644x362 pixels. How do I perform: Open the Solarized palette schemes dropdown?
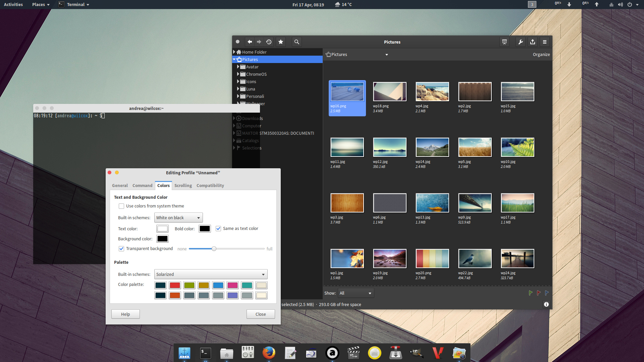(x=211, y=274)
